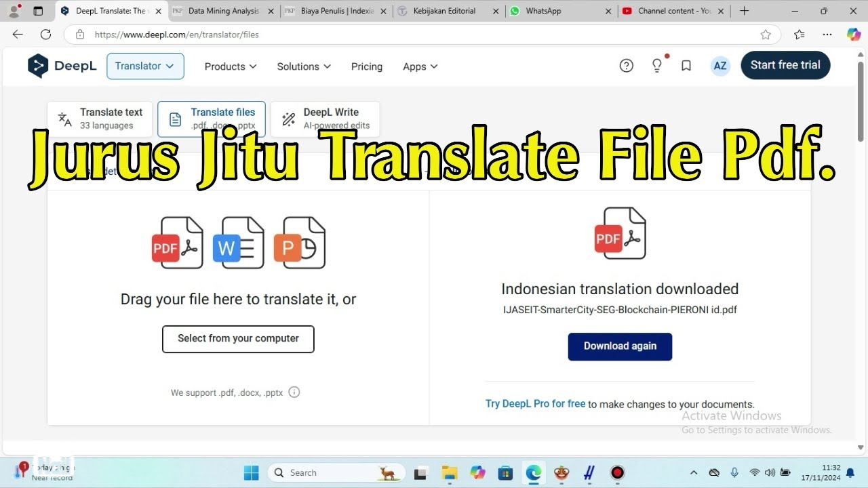
Task: Click the translated file name IJASEIT-SmarterCity-SEG-Blockchain-PIERONI id.pdf
Action: pos(620,310)
